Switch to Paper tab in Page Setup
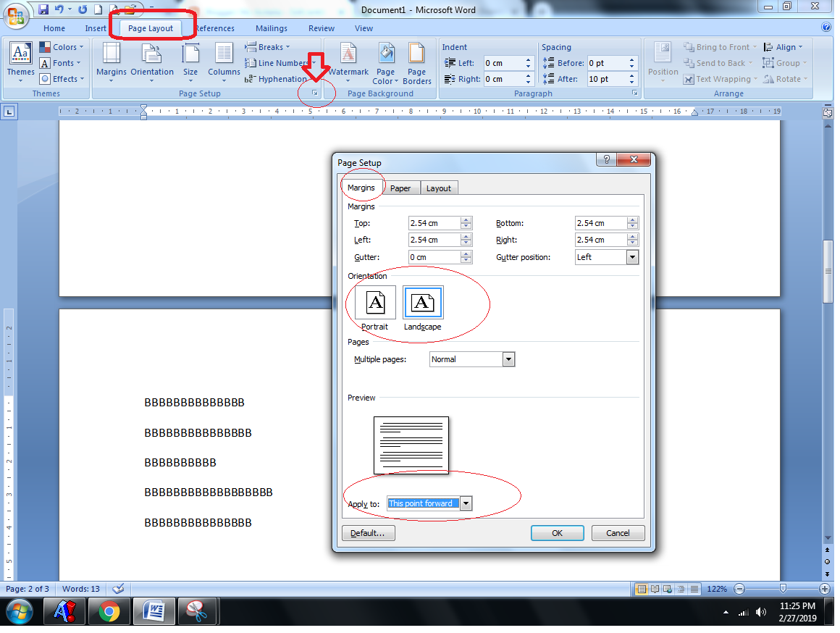The image size is (840, 633). (x=400, y=188)
